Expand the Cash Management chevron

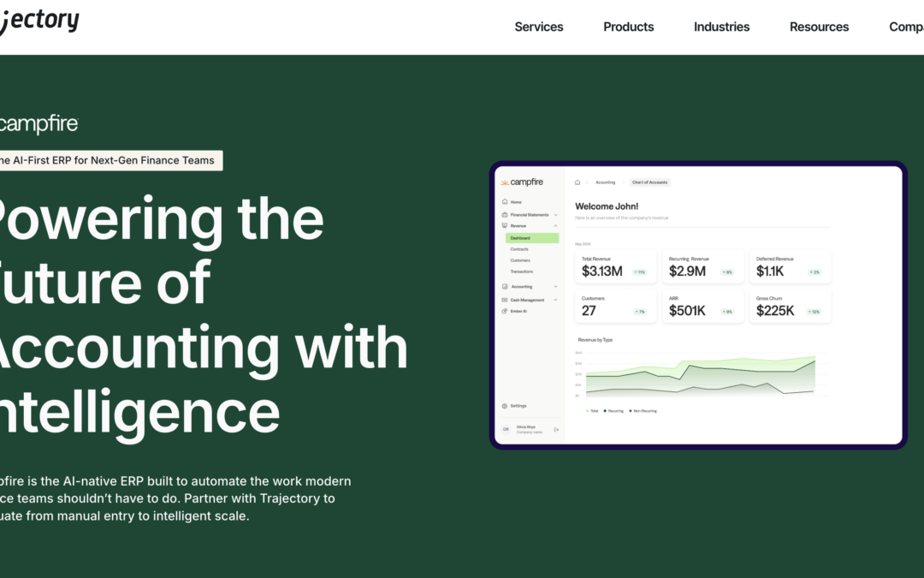tap(556, 300)
